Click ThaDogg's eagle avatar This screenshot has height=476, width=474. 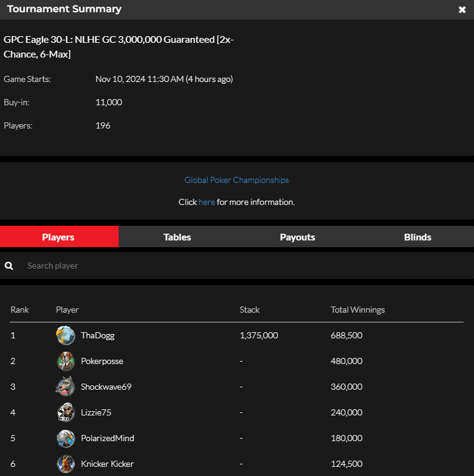pyautogui.click(x=65, y=335)
